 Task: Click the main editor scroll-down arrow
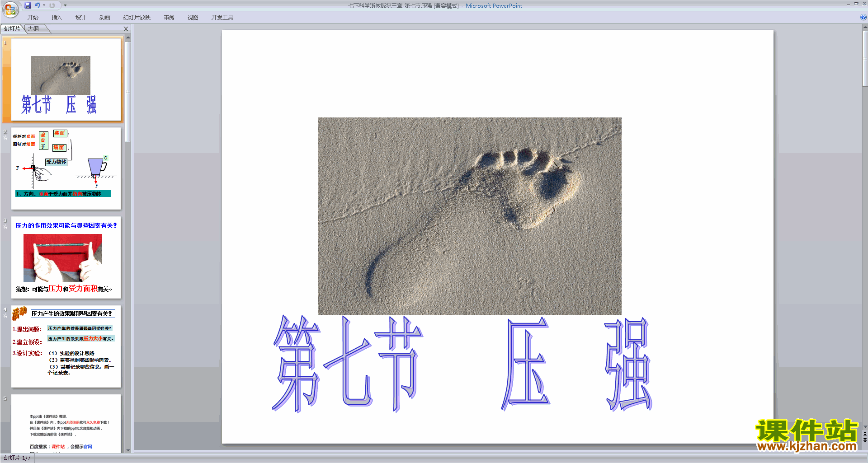tap(865, 427)
